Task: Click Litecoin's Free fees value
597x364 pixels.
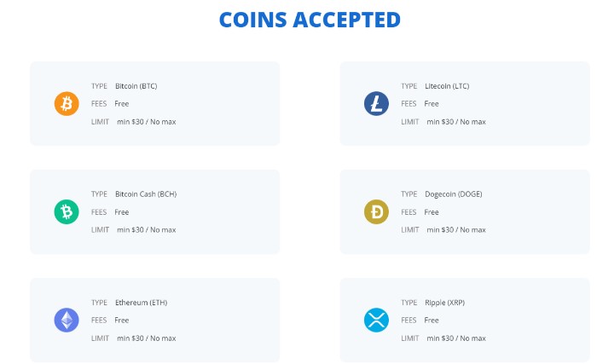Action: coord(432,104)
